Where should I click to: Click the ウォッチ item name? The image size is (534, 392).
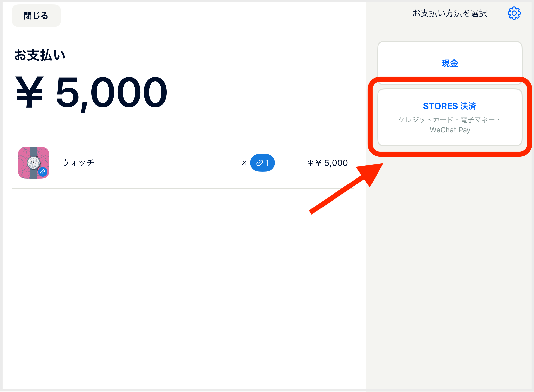tap(78, 163)
